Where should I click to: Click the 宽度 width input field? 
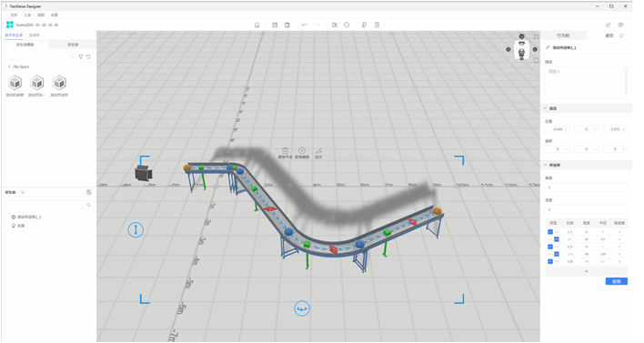tap(586, 209)
